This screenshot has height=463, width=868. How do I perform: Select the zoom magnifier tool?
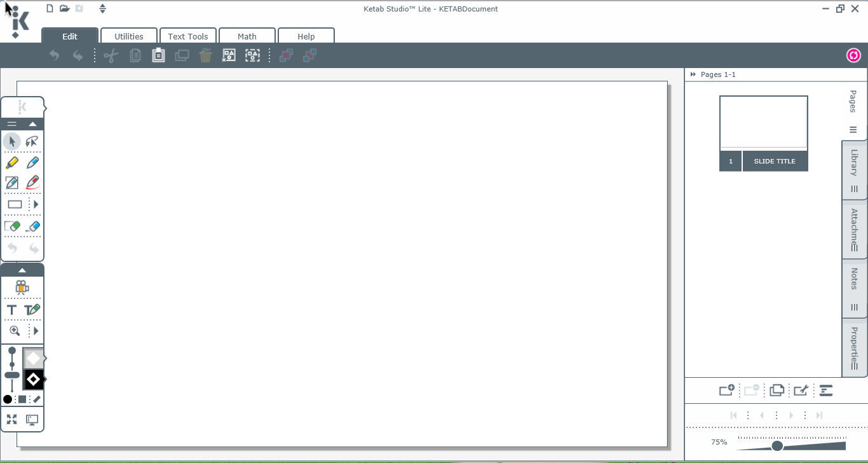(14, 331)
